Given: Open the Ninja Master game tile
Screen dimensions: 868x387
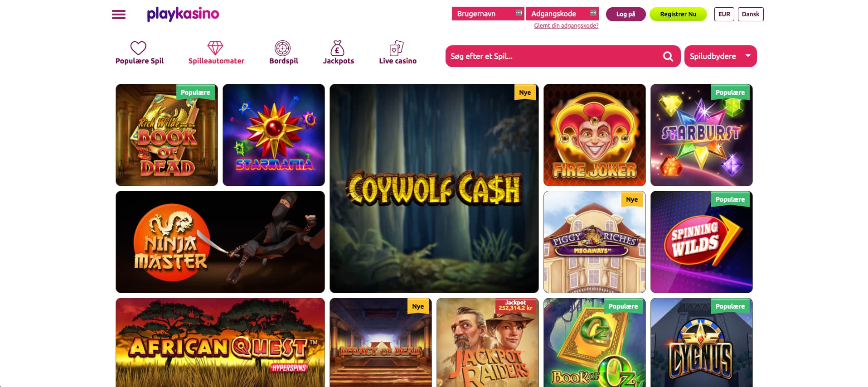Looking at the screenshot, I should click(x=220, y=242).
